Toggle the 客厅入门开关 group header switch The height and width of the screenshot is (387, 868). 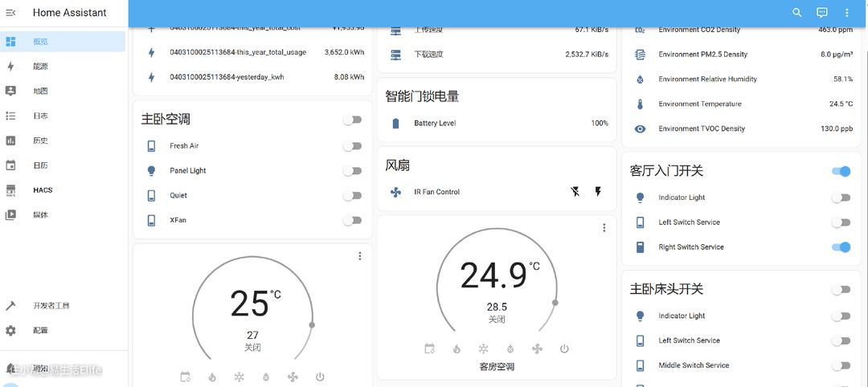tap(841, 171)
